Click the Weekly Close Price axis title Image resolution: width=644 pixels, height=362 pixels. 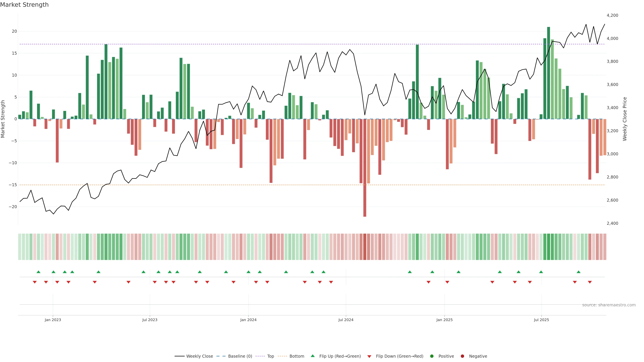(x=625, y=119)
